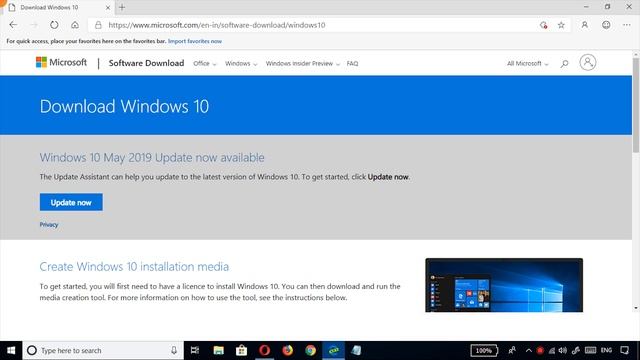Screen dimensions: 640x360
Task: Click Create Windows 10 installation media heading
Action: (134, 267)
